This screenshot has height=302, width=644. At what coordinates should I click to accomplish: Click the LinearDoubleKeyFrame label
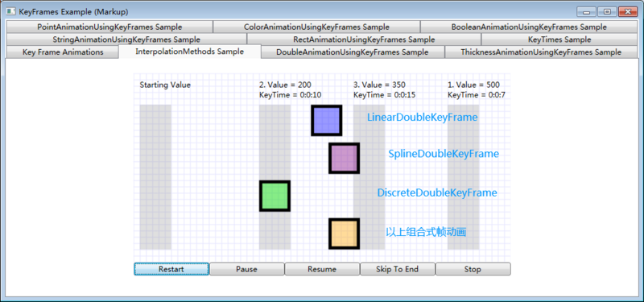[422, 118]
